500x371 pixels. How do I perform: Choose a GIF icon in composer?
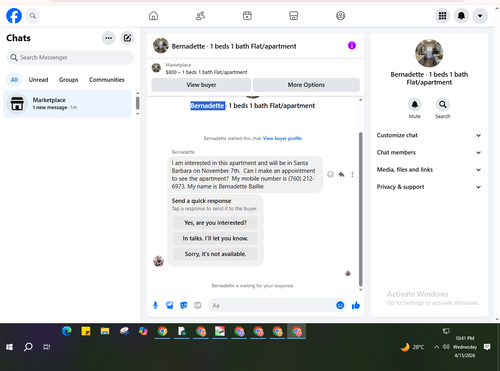pos(198,305)
